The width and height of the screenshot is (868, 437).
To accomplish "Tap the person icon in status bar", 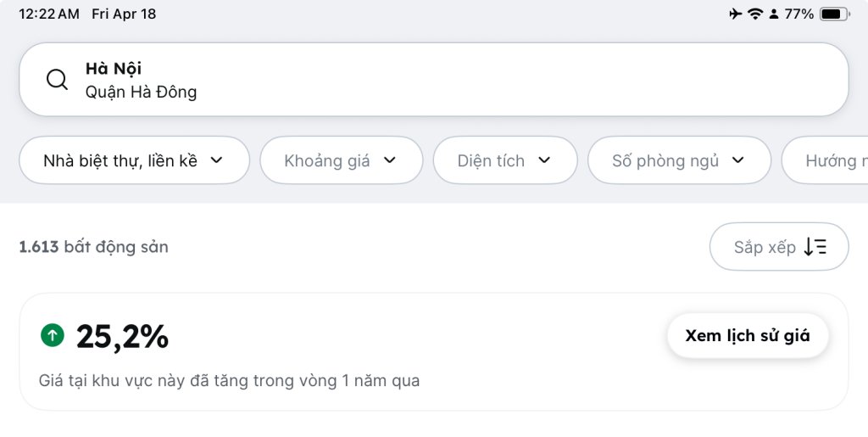I will click(x=774, y=14).
